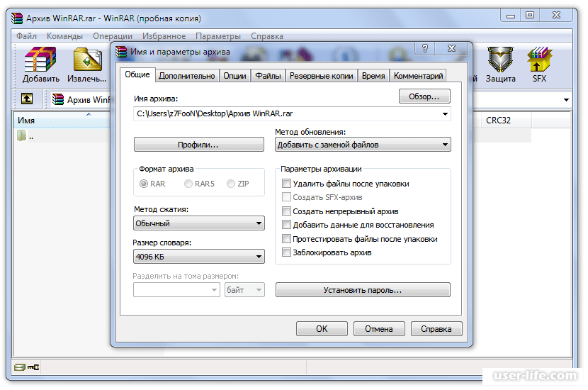Open the Резервные копии tab
The image size is (588, 390).
322,76
